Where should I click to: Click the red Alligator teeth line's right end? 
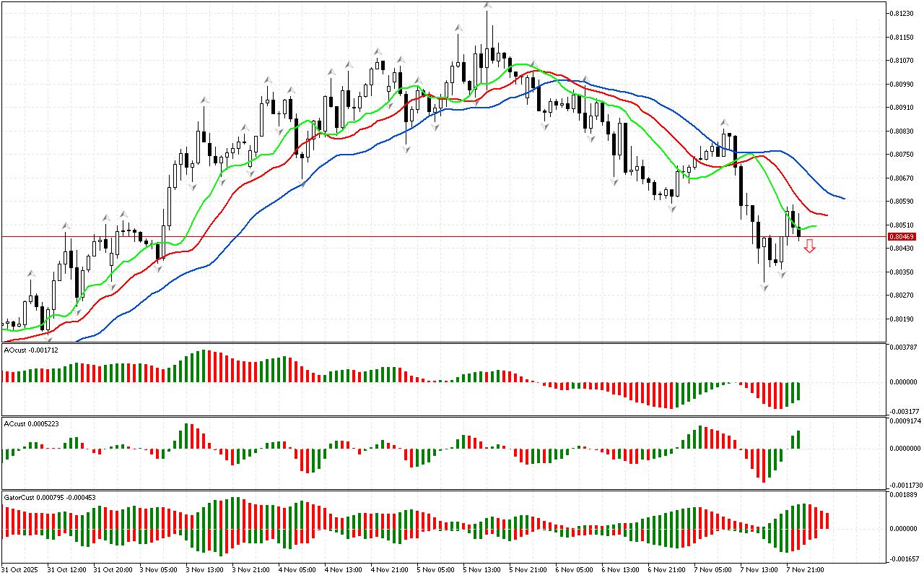coord(827,215)
